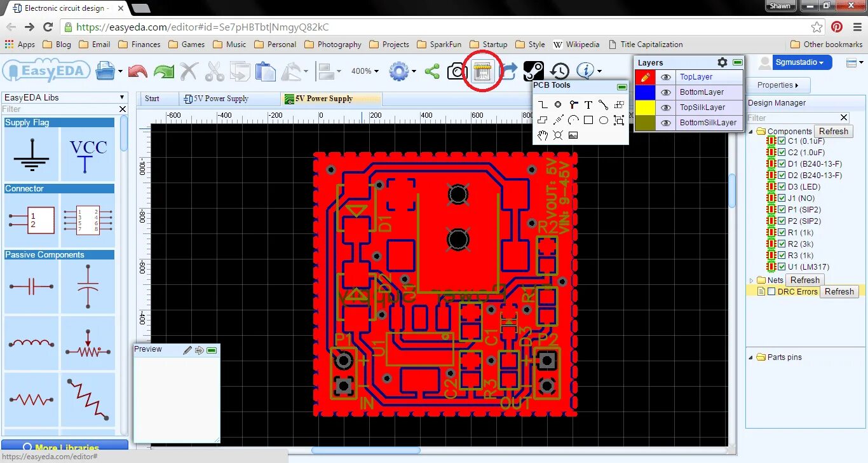868x463 pixels.
Task: Open Layers panel gear settings
Action: [x=722, y=62]
